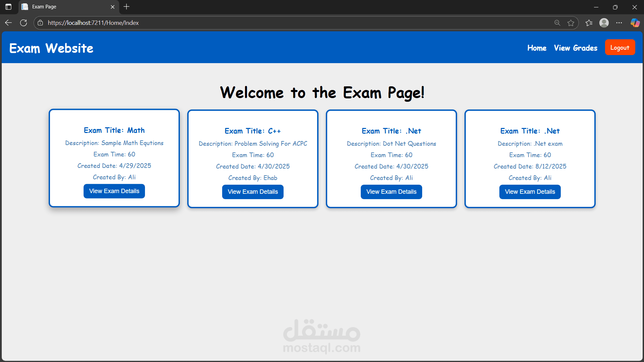Select the Exam Page browser tab
Screen dimensions: 644x362
[60, 7]
